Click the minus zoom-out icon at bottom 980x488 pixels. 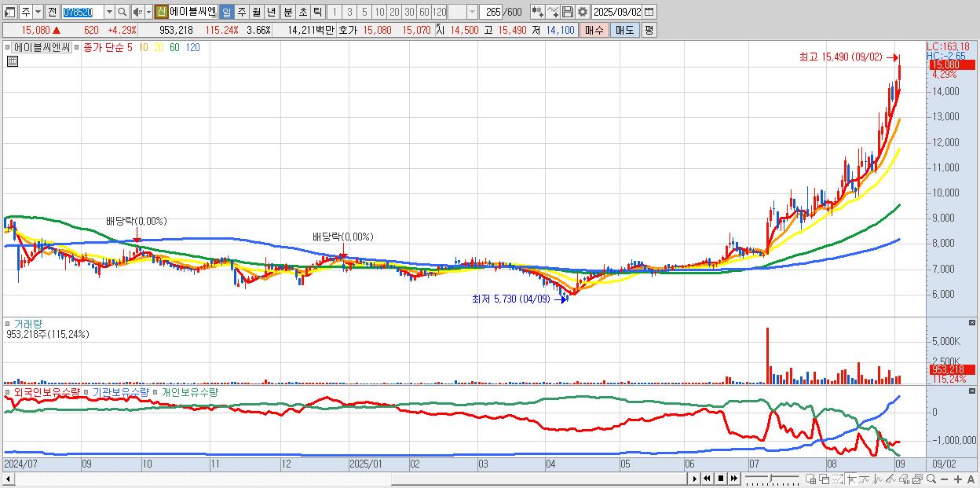pos(944,479)
